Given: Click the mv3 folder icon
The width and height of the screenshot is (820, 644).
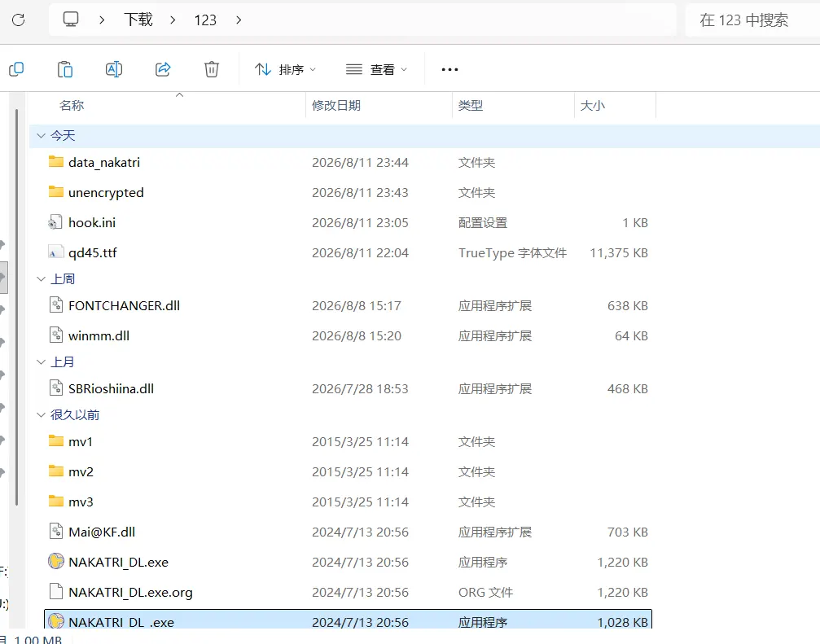Looking at the screenshot, I should click(x=56, y=502).
